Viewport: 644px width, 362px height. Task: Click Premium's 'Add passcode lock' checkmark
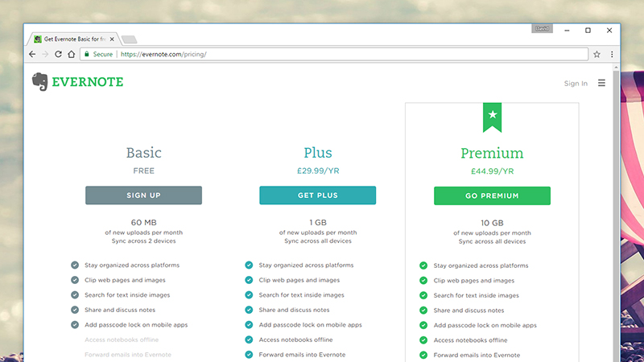(x=423, y=325)
